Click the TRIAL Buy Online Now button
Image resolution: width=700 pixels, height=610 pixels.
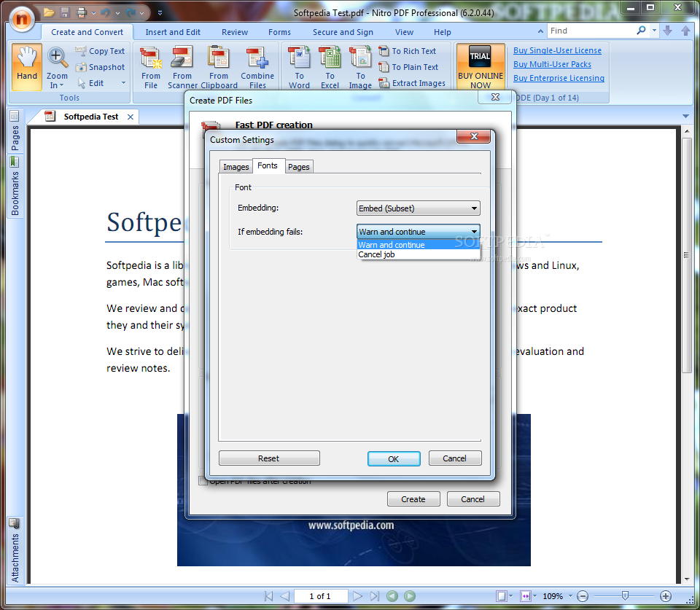(481, 67)
